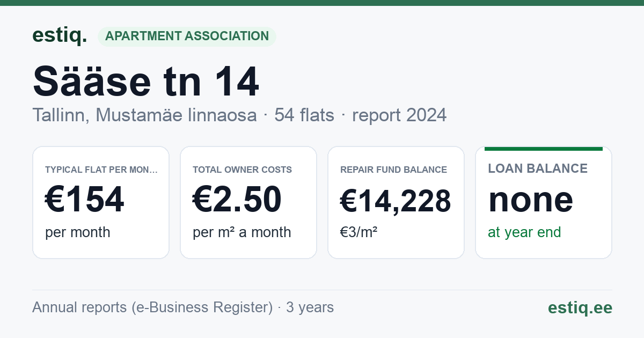The height and width of the screenshot is (338, 644).
Task: Click the 'per month' label under €154
Action: pyautogui.click(x=78, y=232)
